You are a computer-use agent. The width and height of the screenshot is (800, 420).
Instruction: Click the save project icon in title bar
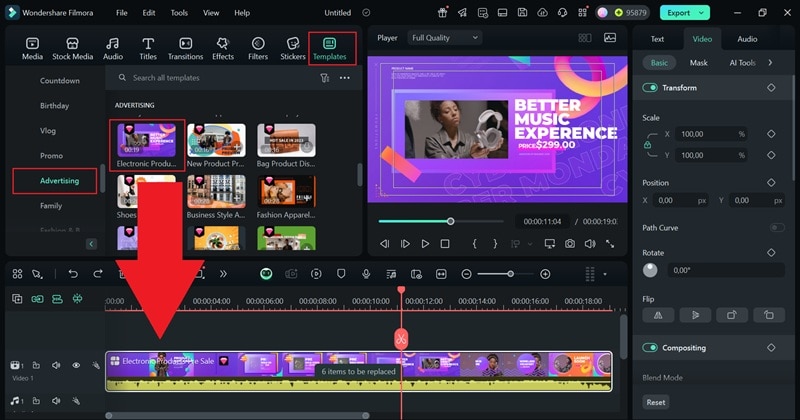pyautogui.click(x=522, y=13)
